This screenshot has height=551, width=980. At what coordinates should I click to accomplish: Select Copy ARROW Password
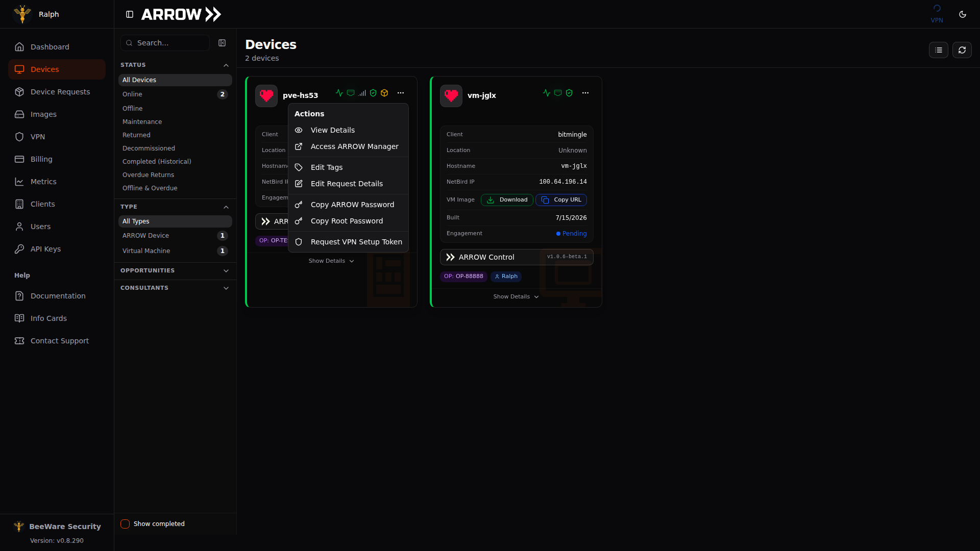pyautogui.click(x=348, y=205)
